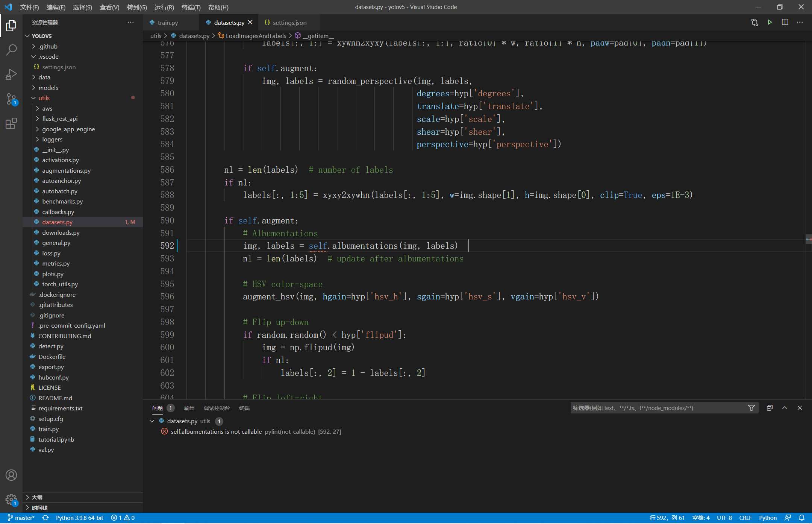This screenshot has width=812, height=524.
Task: Split the editor to the right
Action: click(x=785, y=23)
